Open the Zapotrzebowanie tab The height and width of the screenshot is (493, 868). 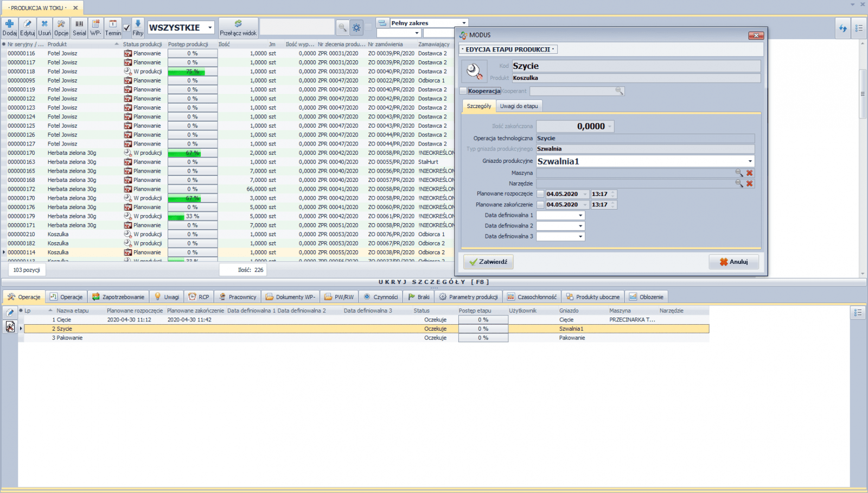point(118,297)
